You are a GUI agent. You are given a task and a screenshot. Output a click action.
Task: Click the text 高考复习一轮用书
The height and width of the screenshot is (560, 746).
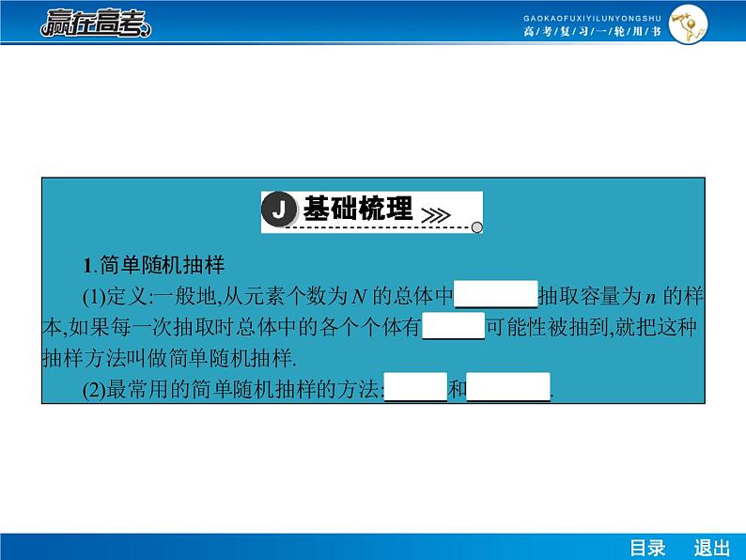point(592,32)
